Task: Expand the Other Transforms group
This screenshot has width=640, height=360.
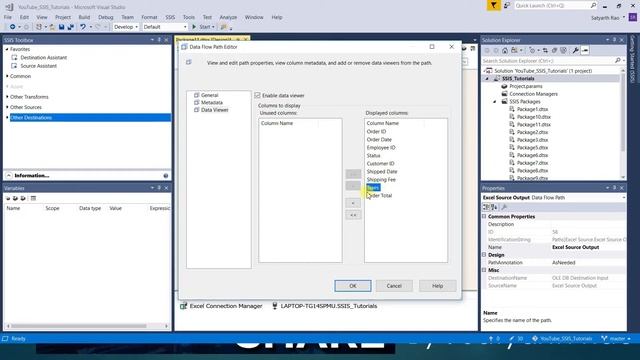Action: 7,97
